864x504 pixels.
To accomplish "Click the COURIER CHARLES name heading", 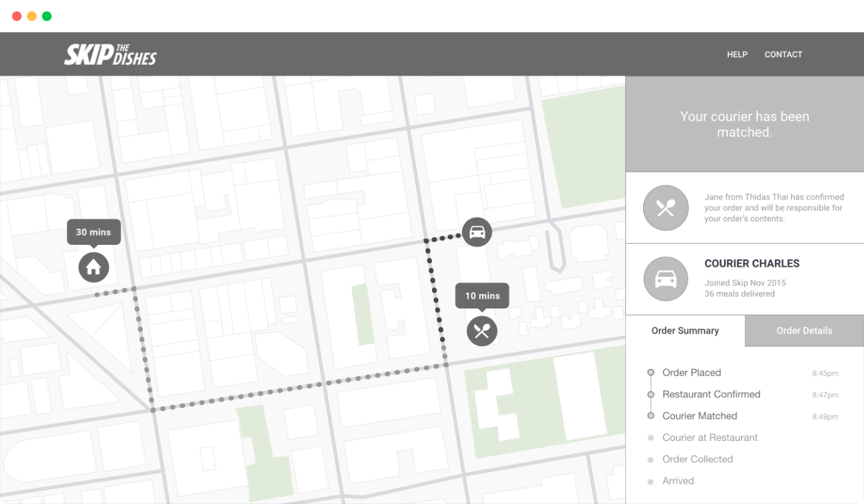I will tap(752, 263).
